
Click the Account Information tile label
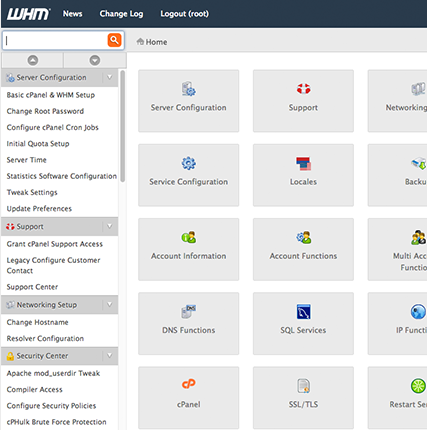tap(189, 256)
